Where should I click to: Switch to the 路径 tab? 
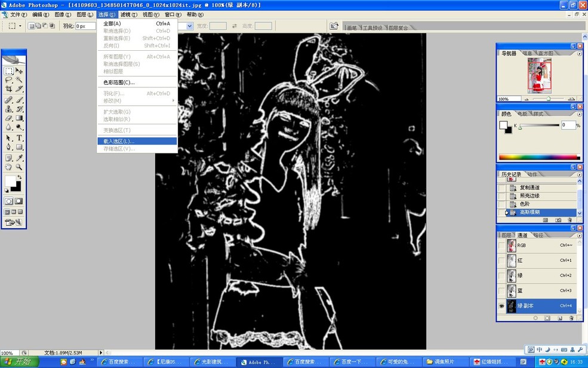tap(537, 235)
